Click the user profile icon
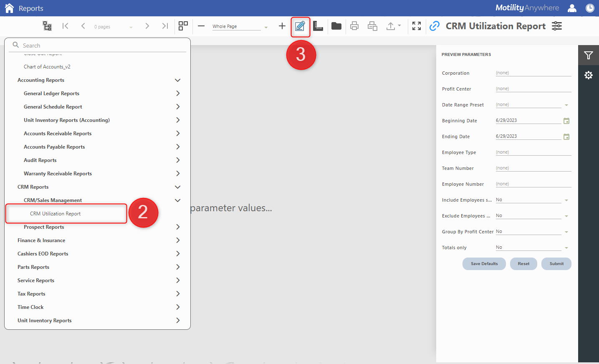 click(572, 8)
